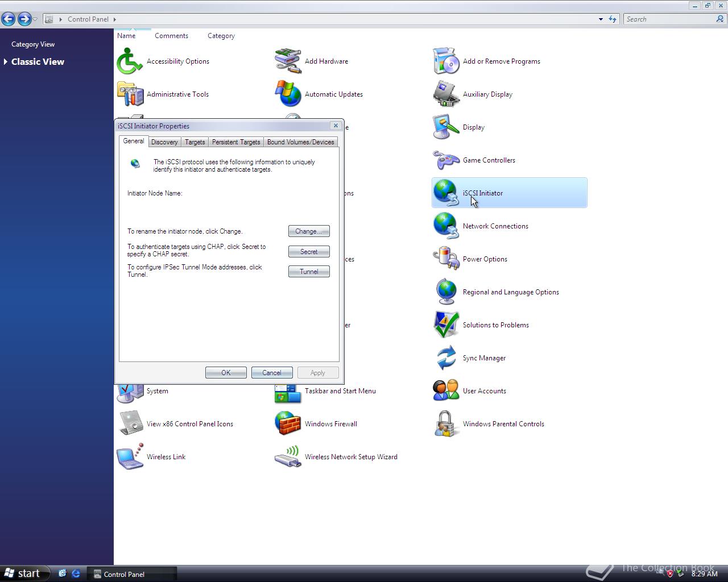Click Control Panel in the address bar
The image size is (728, 582).
click(x=88, y=19)
